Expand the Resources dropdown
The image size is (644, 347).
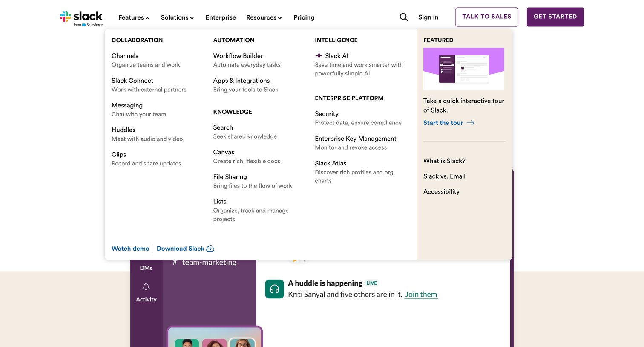pyautogui.click(x=264, y=17)
